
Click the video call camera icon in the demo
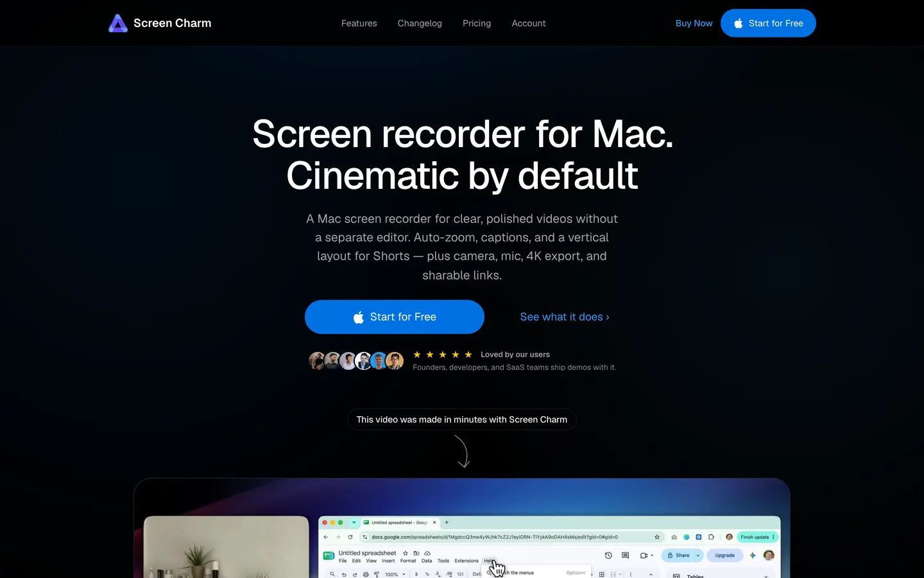644,556
